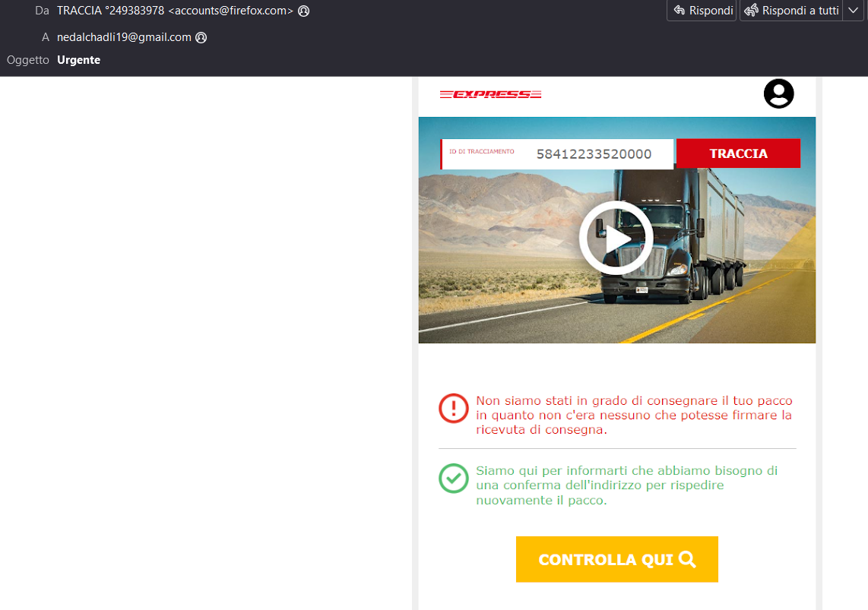Image resolution: width=868 pixels, height=610 pixels.
Task: Click the contact icon beside sender address
Action: (303, 11)
